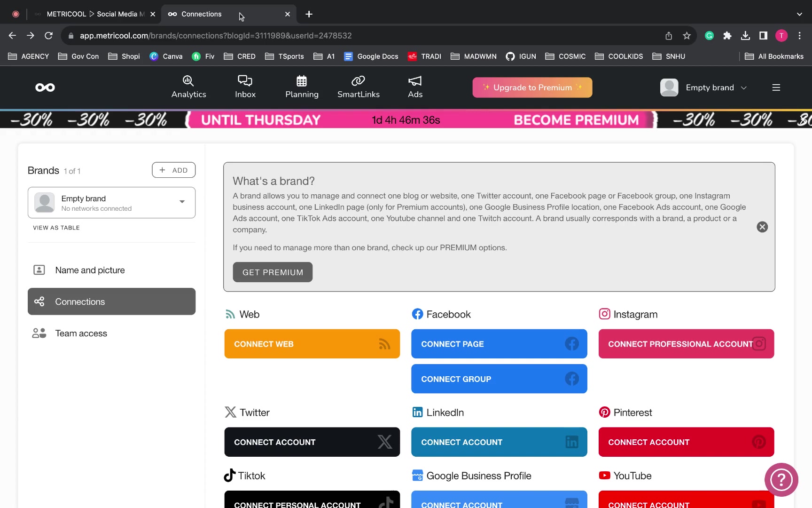This screenshot has height=508, width=812.
Task: Close the Connections tab
Action: (x=288, y=14)
